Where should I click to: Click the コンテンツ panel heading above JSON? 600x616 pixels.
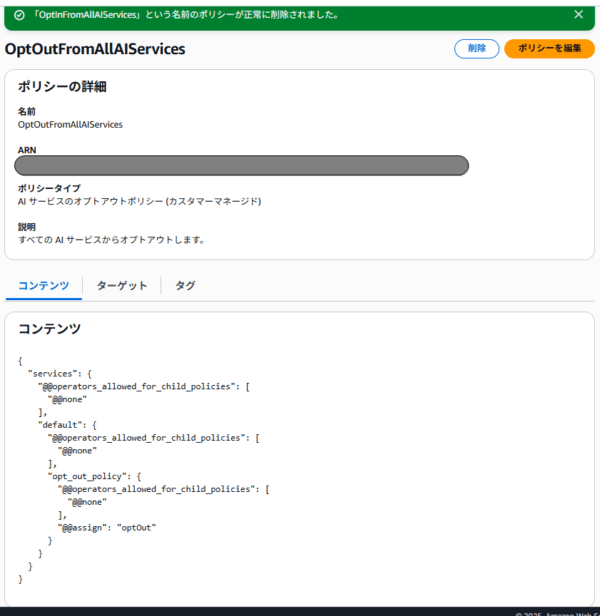[x=50, y=328]
